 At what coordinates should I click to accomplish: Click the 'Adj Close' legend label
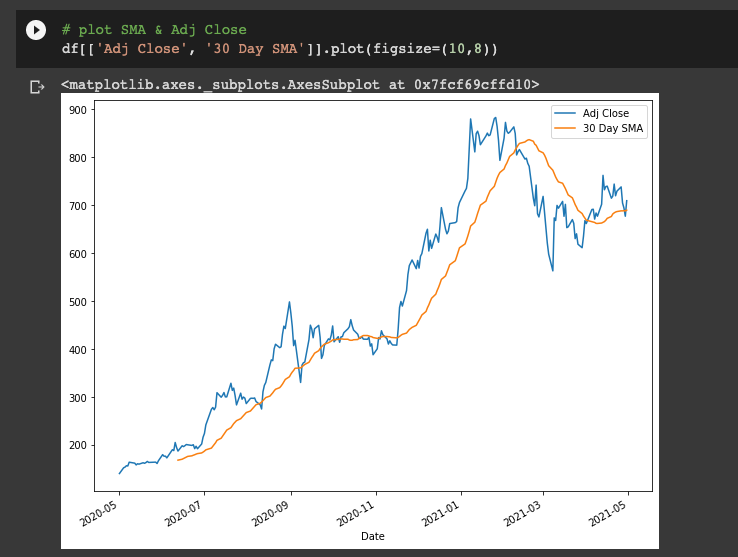click(x=605, y=113)
